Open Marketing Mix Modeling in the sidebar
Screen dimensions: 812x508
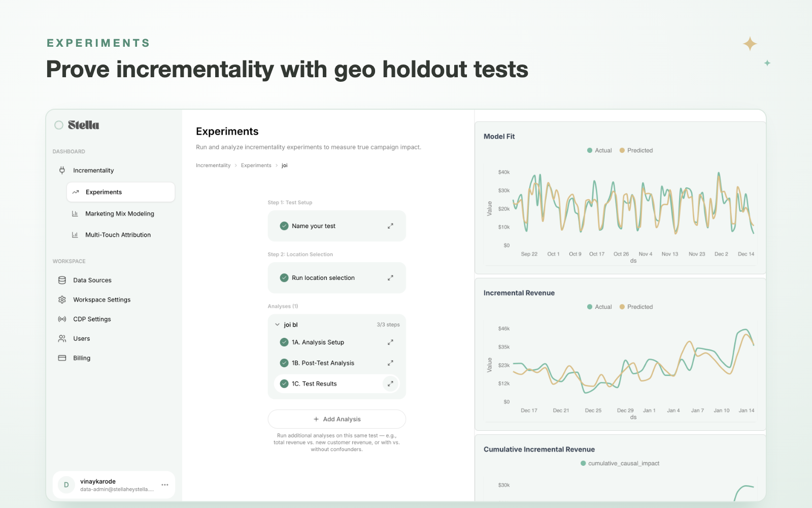(x=121, y=214)
